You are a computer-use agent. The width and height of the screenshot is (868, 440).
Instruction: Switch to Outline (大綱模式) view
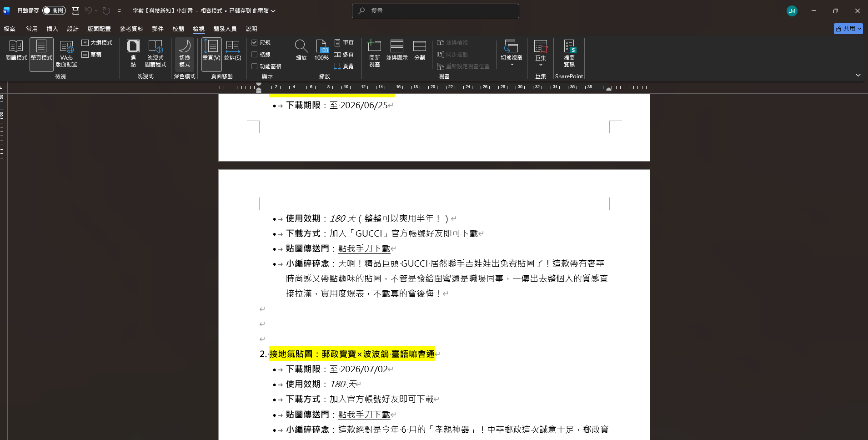click(x=97, y=43)
